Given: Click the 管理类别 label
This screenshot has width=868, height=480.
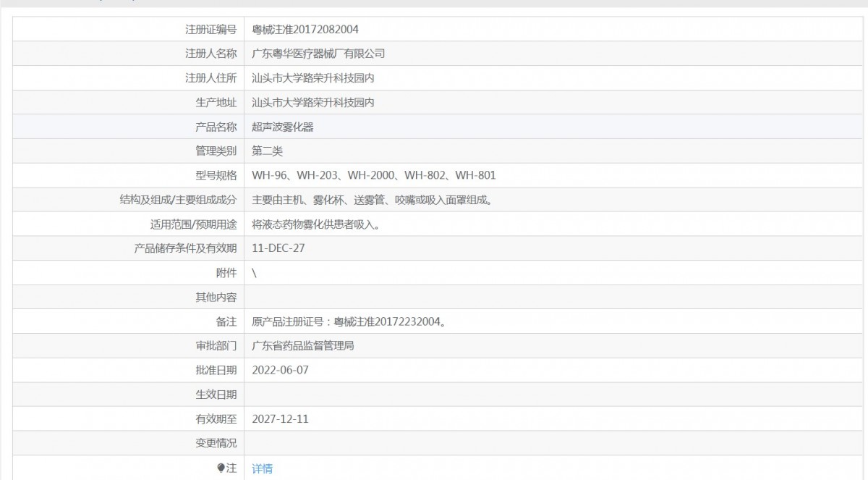Looking at the screenshot, I should 216,151.
